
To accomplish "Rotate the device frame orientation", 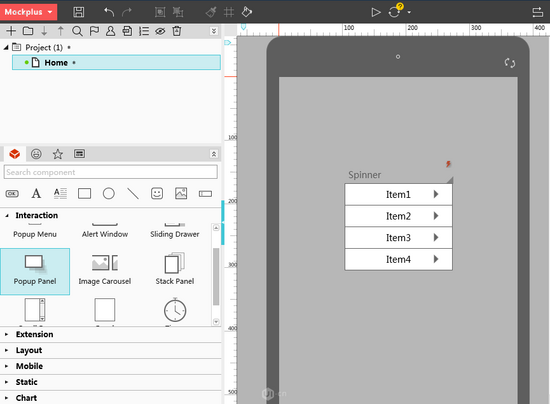I will (x=510, y=63).
